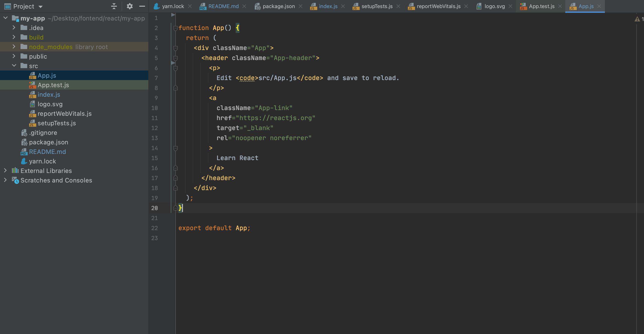Screen dimensions: 644x334
Task: Switch to the package.json editor tab
Action: [279, 6]
